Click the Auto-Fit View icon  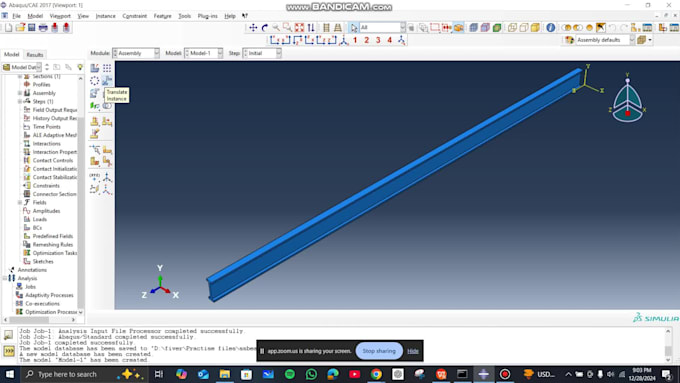coord(299,28)
